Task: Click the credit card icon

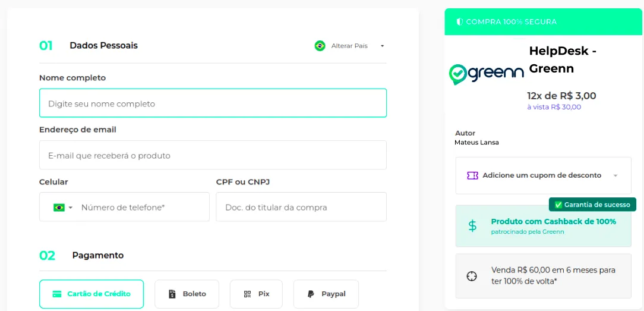Action: [57, 294]
